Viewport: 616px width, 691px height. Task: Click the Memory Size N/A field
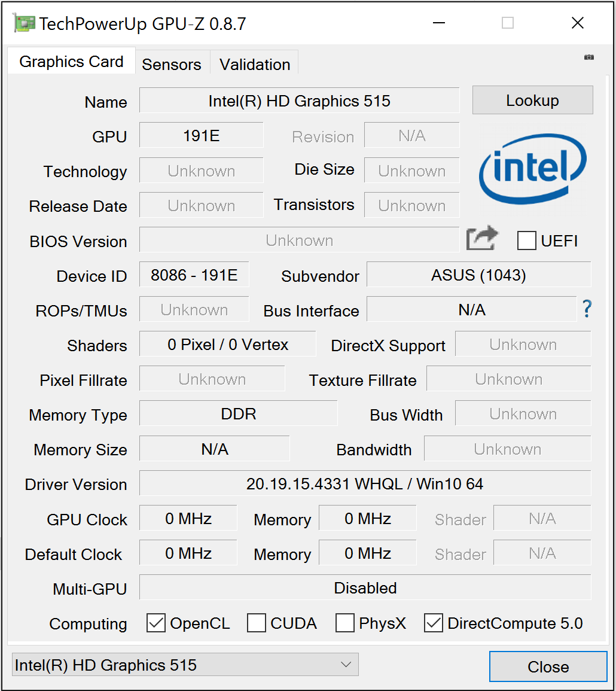(215, 449)
